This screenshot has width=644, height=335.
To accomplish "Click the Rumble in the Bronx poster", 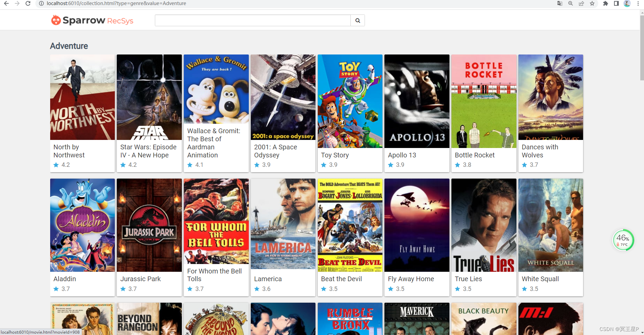I will click(350, 319).
